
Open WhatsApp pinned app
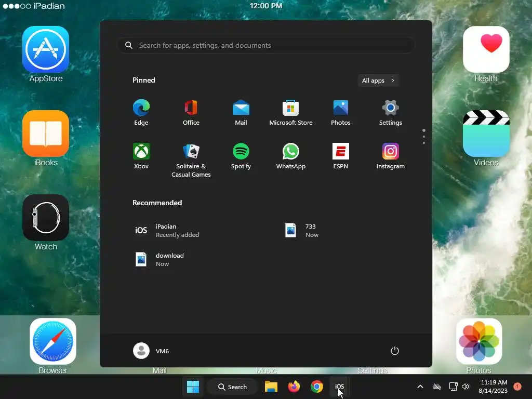pyautogui.click(x=291, y=156)
